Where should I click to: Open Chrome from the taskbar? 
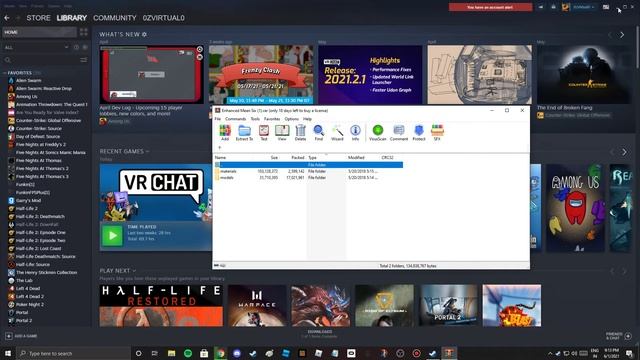tap(220, 353)
